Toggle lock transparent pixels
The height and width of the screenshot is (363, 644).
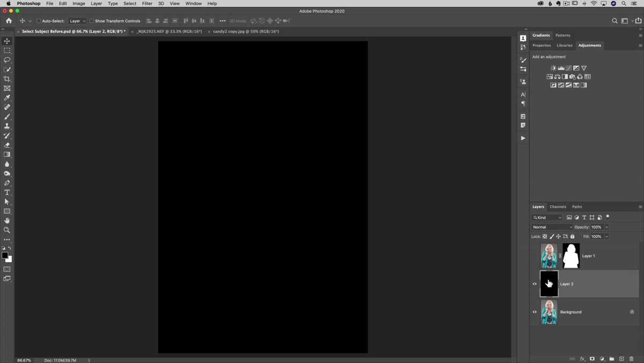(x=545, y=236)
